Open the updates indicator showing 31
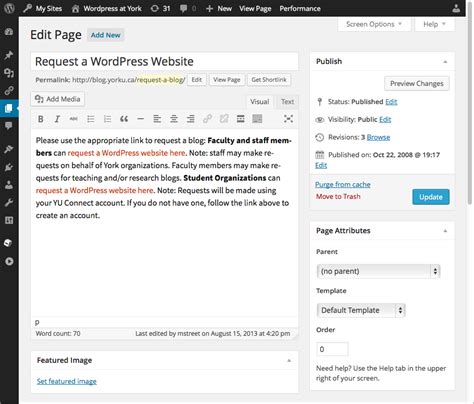Viewport: 474px width, 404px height. click(x=160, y=8)
